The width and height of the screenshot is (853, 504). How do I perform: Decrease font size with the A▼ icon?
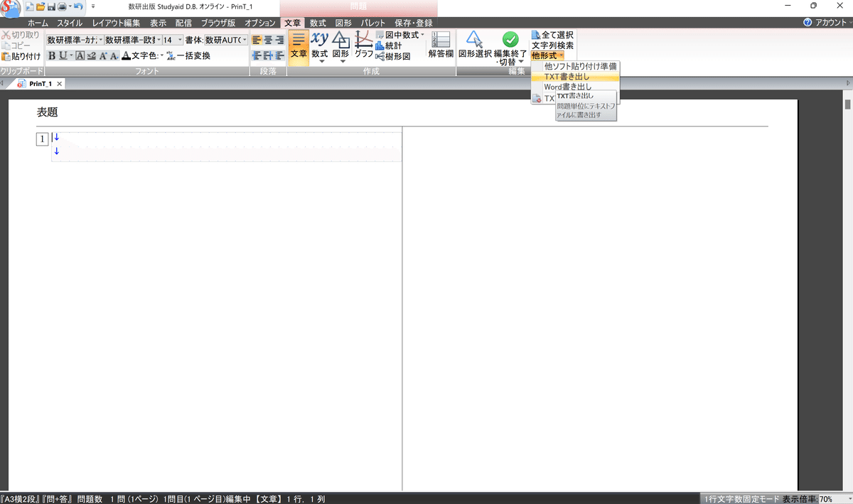point(114,55)
